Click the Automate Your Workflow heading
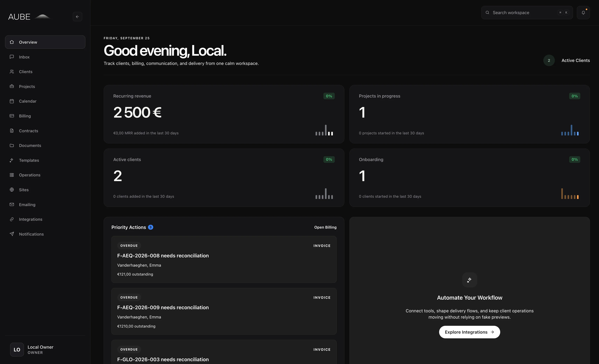This screenshot has width=599, height=364. (469, 297)
